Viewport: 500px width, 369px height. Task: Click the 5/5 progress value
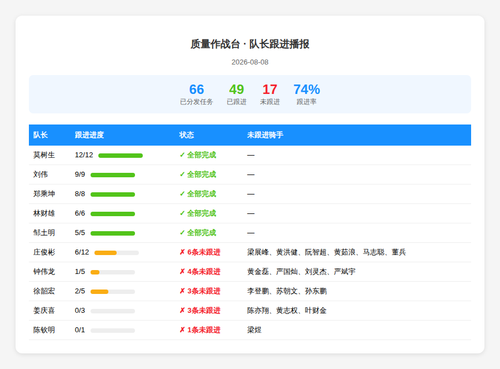[80, 233]
